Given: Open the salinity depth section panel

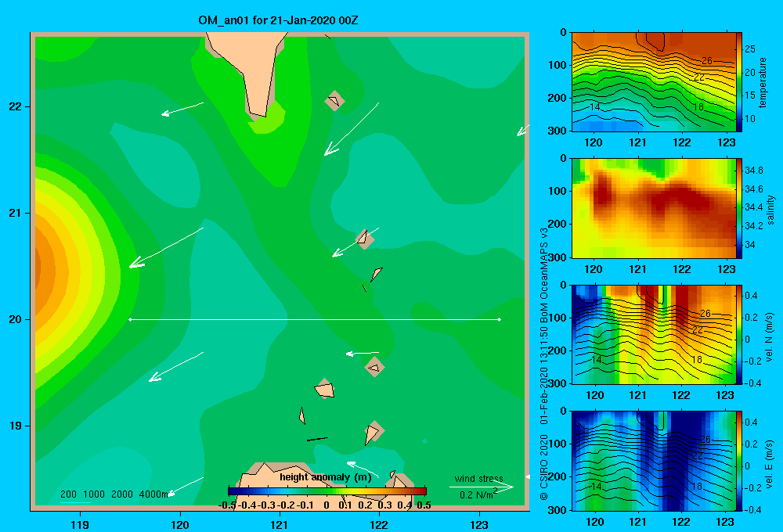Looking at the screenshot, I should 654,208.
